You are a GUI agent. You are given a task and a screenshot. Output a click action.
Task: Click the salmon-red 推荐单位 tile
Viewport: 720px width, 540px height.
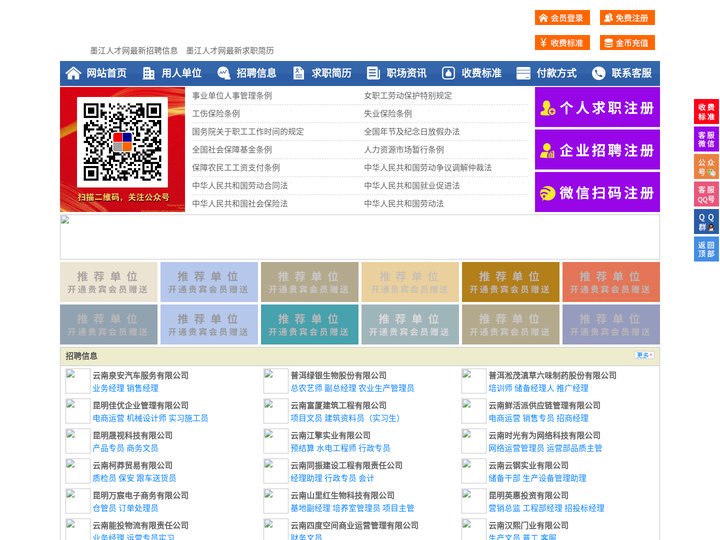(x=611, y=282)
